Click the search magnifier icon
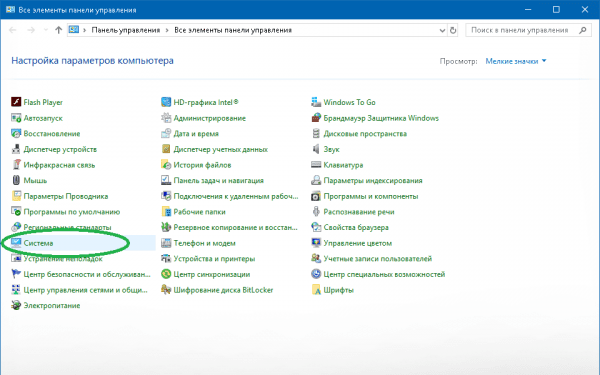This screenshot has width=600, height=375. (582, 30)
